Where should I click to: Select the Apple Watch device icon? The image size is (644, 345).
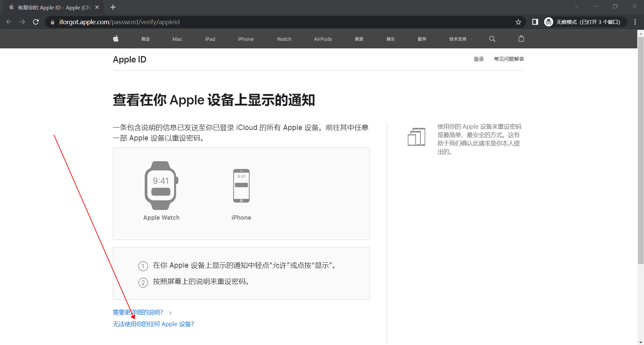pos(161,186)
